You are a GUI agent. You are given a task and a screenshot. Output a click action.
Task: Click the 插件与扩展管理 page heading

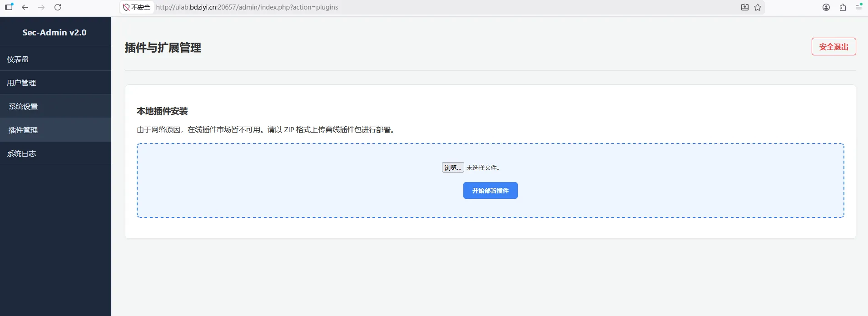tap(163, 48)
